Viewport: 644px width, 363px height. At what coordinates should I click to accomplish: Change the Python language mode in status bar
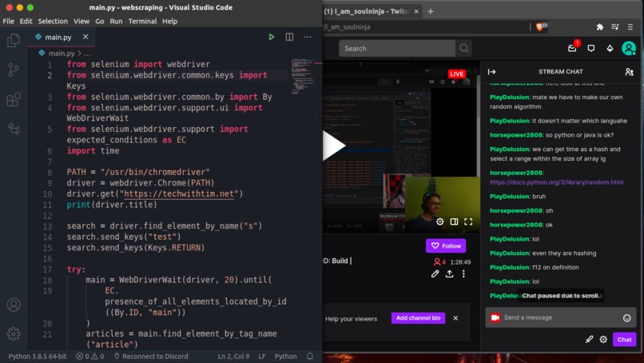pyautogui.click(x=285, y=357)
